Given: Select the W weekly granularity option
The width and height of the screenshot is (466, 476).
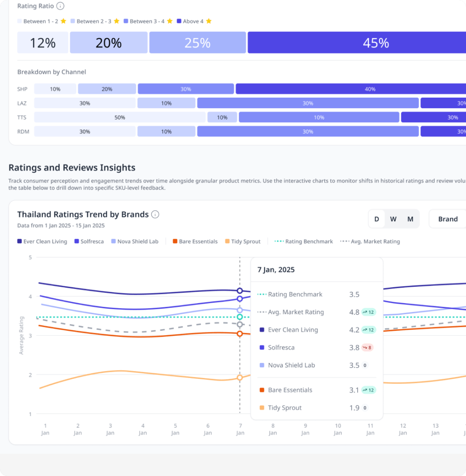Looking at the screenshot, I should click(x=393, y=219).
